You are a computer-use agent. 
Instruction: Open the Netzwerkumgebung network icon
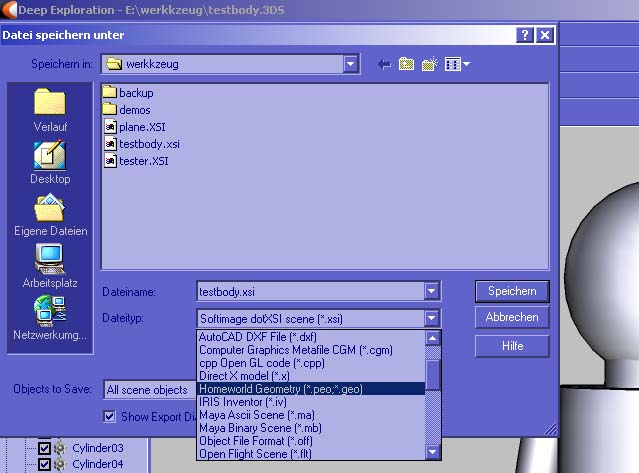50,314
